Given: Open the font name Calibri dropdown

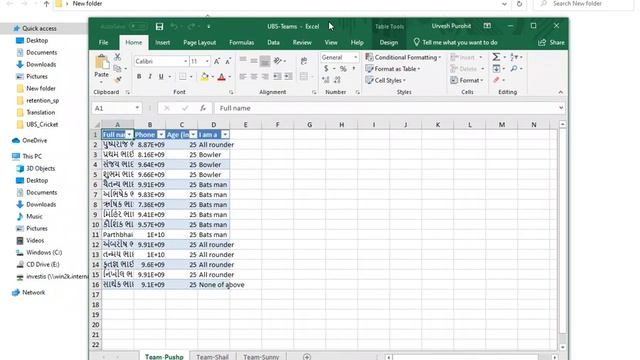Looking at the screenshot, I should pos(186,61).
